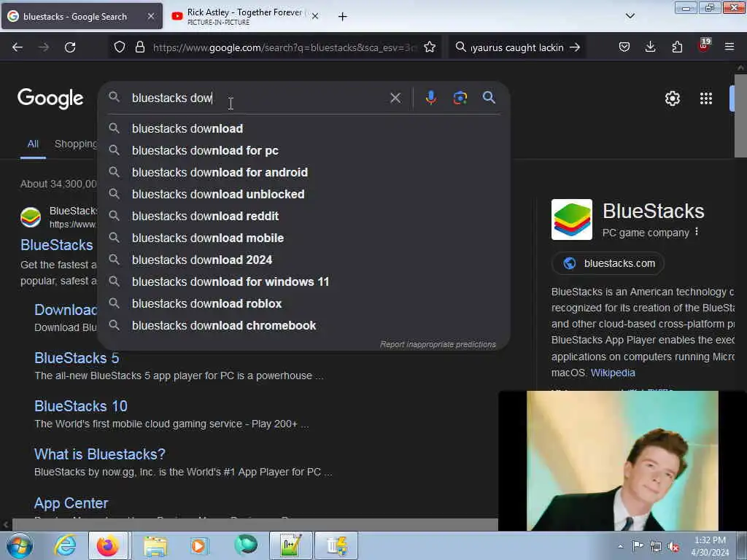Open Pocket save button in toolbar
The image size is (747, 560).
[x=624, y=47]
